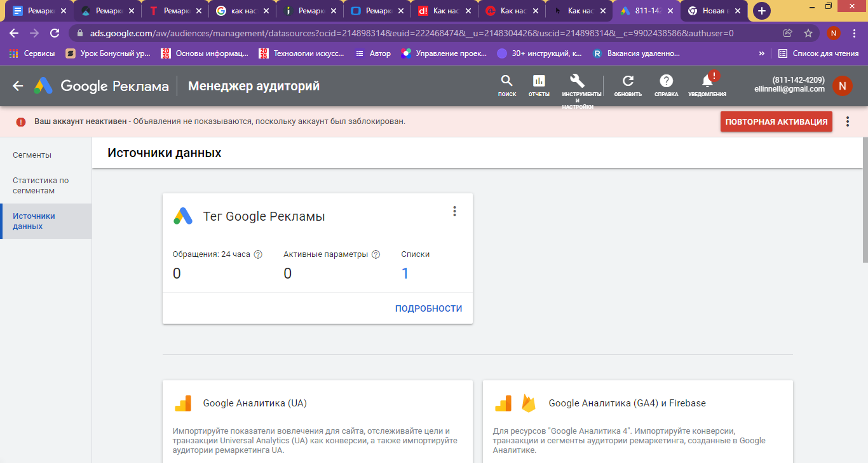The width and height of the screenshot is (868, 463).
Task: Click the Refresh (Обновить) icon
Action: pos(628,81)
